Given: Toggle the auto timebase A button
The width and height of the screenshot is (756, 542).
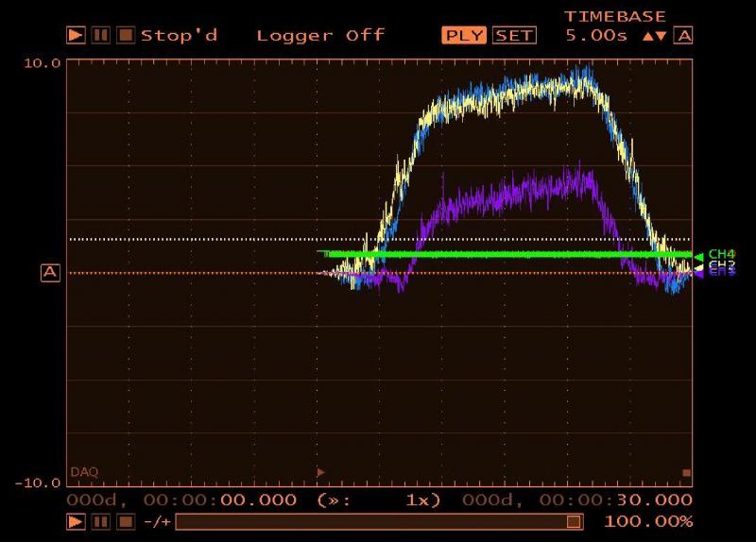Looking at the screenshot, I should point(683,35).
